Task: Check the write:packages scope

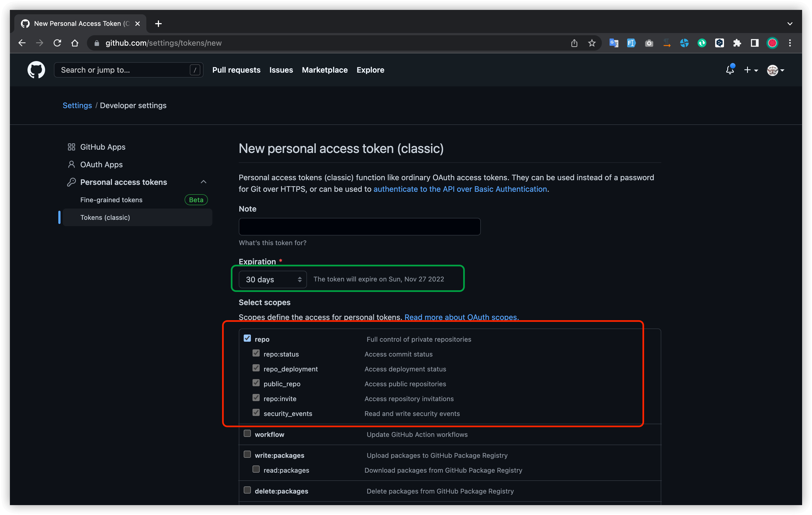Action: click(247, 454)
